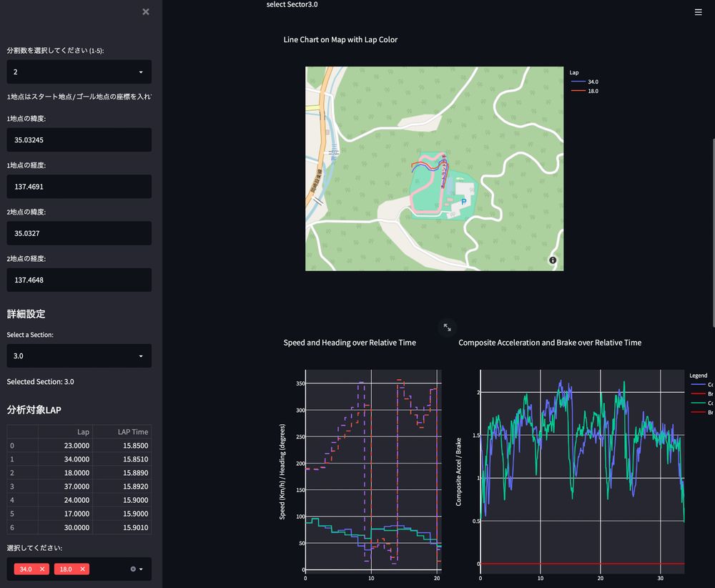
Task: Click lap time 15.9010 cell
Action: [x=122, y=527]
